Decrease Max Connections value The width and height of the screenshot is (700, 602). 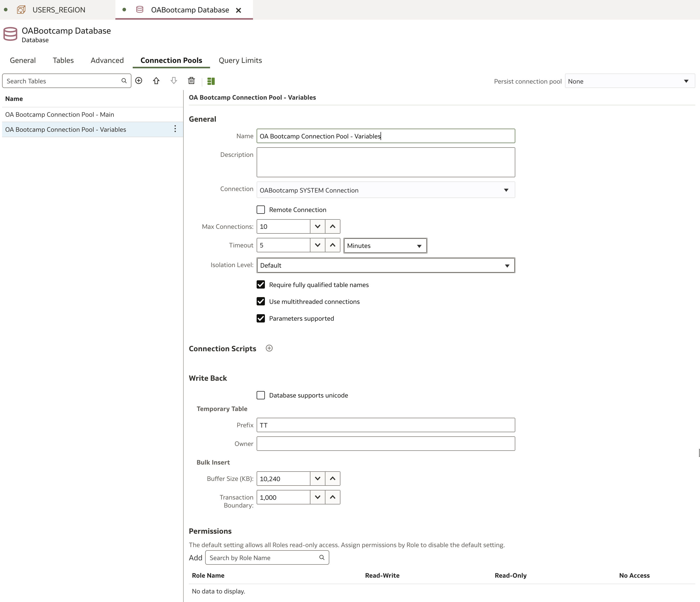318,226
